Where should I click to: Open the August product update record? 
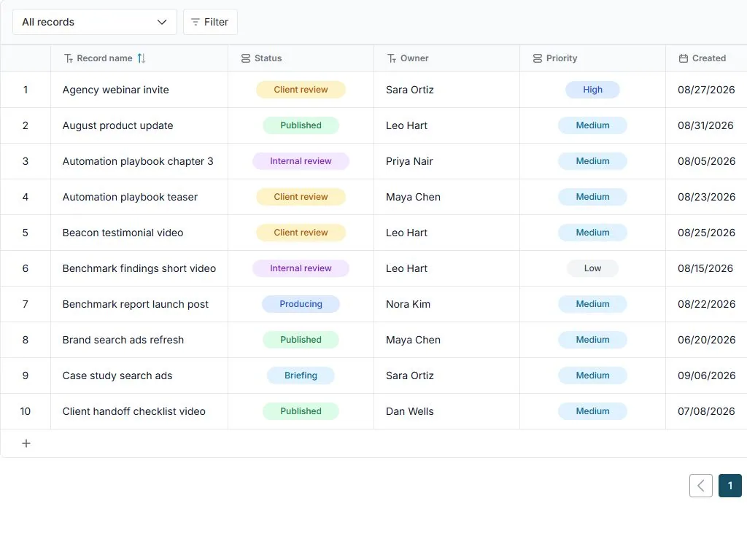click(x=117, y=125)
